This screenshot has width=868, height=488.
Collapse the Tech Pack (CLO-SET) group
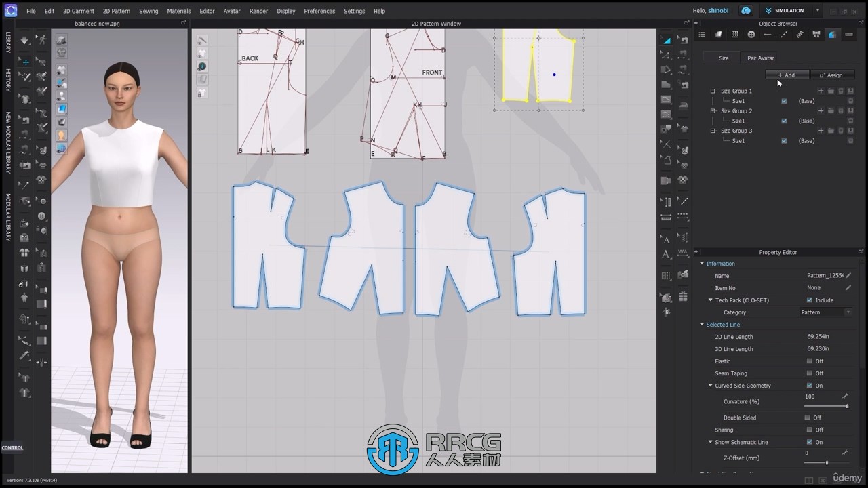pyautogui.click(x=711, y=300)
